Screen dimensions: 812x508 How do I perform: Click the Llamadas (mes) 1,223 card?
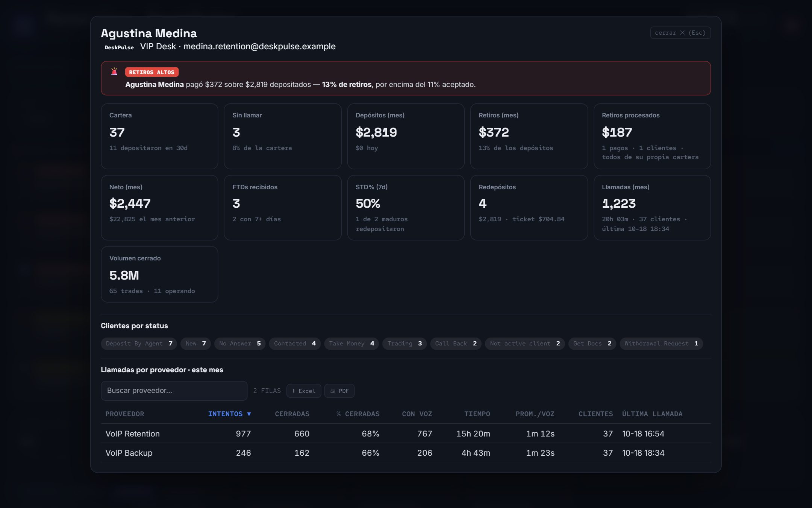(652, 208)
